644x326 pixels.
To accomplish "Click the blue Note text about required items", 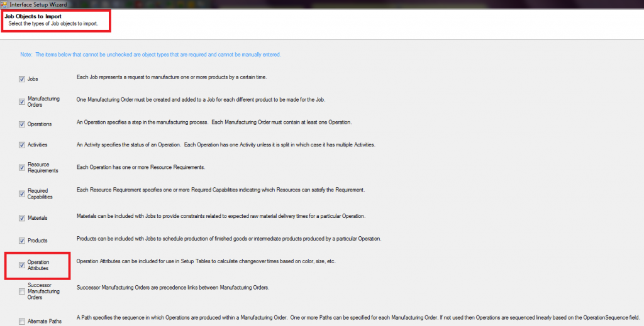I will [151, 55].
